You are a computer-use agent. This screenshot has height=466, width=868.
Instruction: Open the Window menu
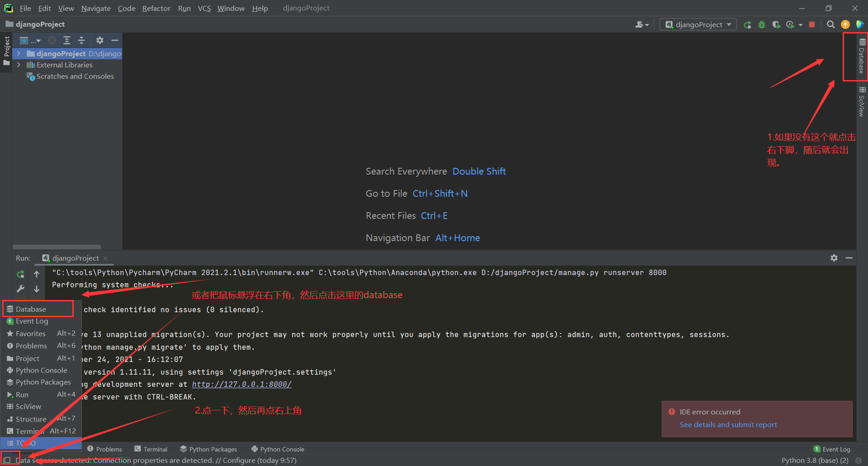[x=231, y=8]
